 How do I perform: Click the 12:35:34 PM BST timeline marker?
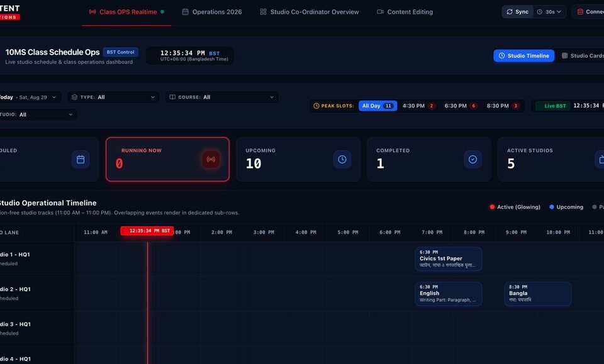147,231
